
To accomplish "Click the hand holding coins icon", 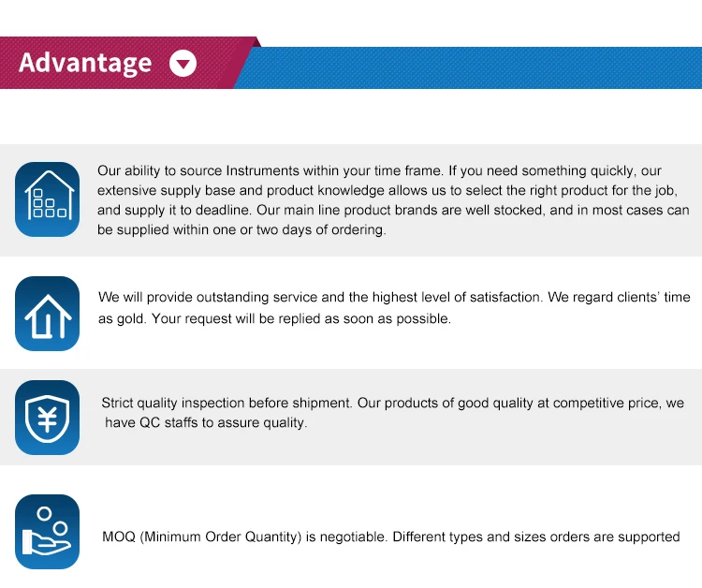I will click(47, 532).
